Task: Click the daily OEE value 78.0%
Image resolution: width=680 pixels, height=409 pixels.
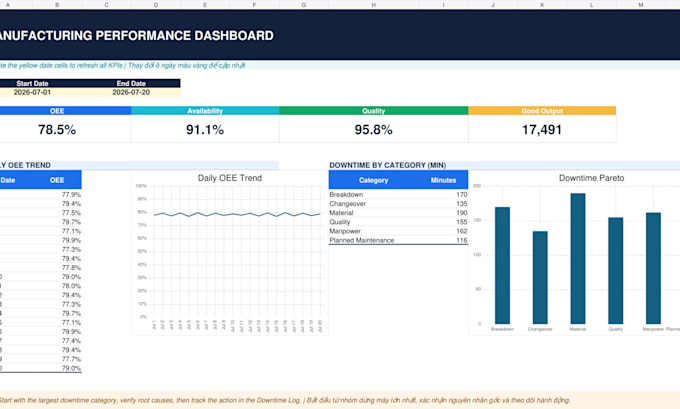Action: [x=71, y=286]
